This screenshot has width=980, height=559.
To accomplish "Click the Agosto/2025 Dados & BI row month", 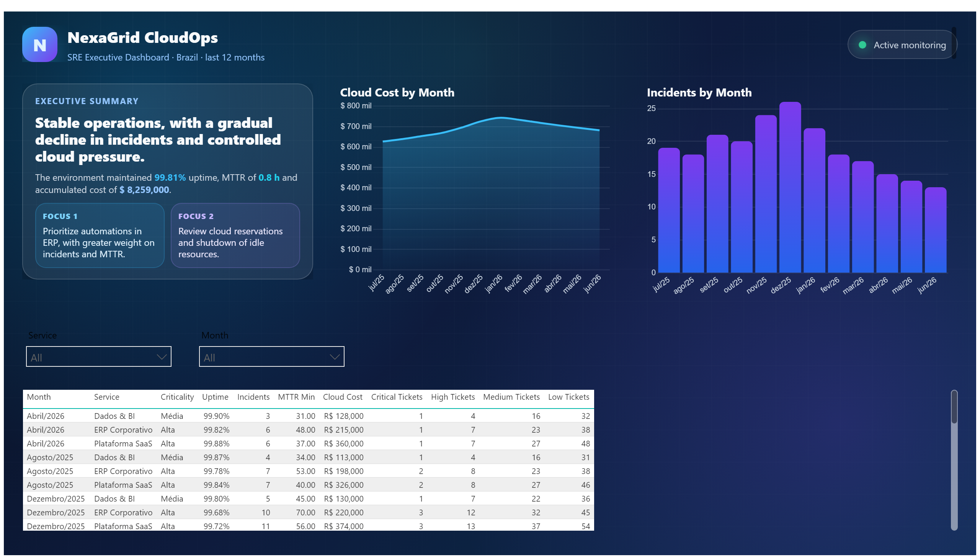I will click(50, 458).
